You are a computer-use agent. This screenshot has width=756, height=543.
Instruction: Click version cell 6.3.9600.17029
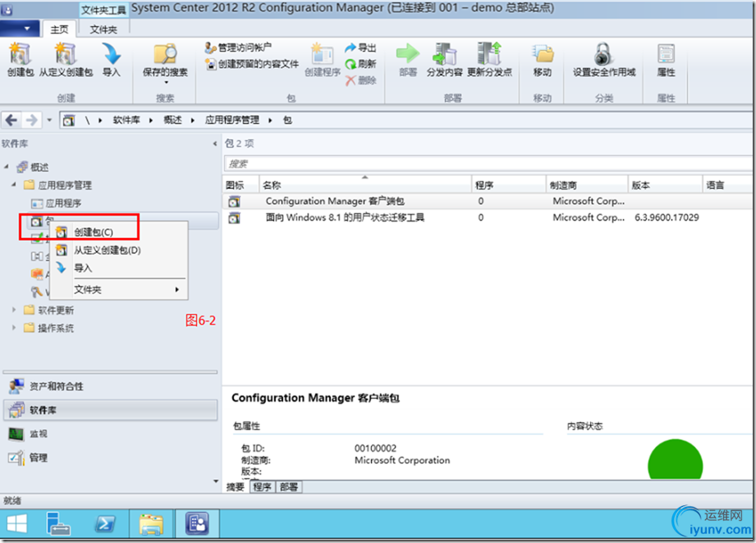(667, 217)
